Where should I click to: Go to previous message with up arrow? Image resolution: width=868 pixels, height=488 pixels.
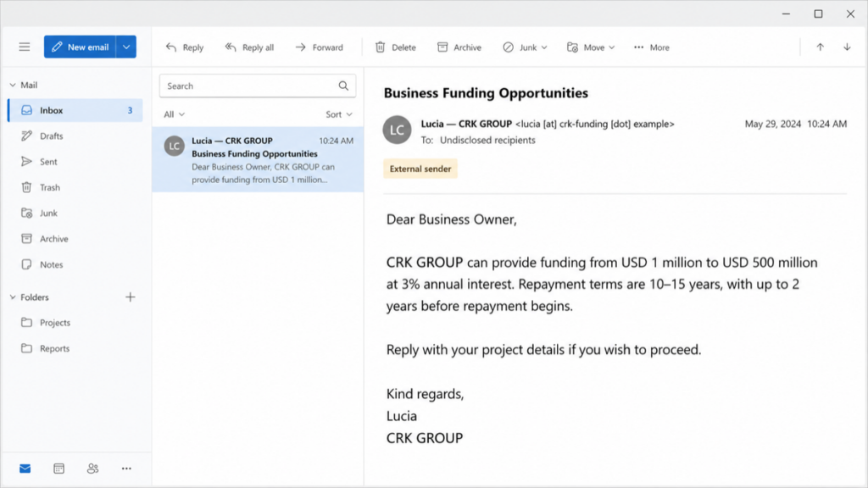coord(820,47)
